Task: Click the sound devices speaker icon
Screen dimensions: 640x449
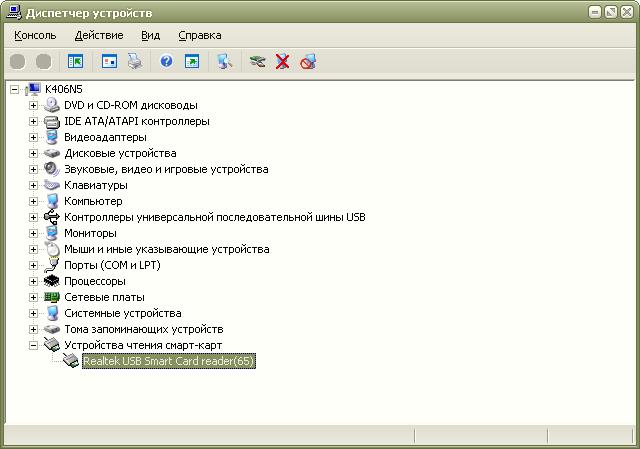Action: (x=51, y=169)
